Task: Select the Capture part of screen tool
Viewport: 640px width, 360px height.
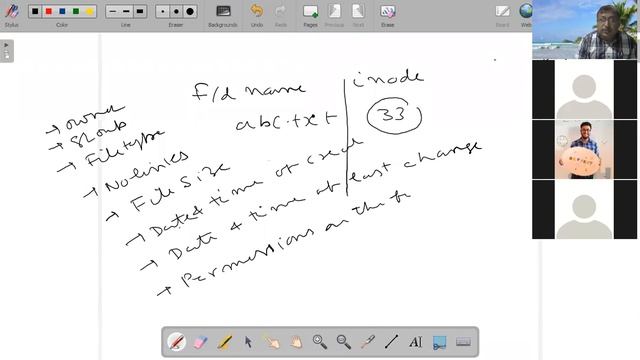Action: tap(439, 342)
